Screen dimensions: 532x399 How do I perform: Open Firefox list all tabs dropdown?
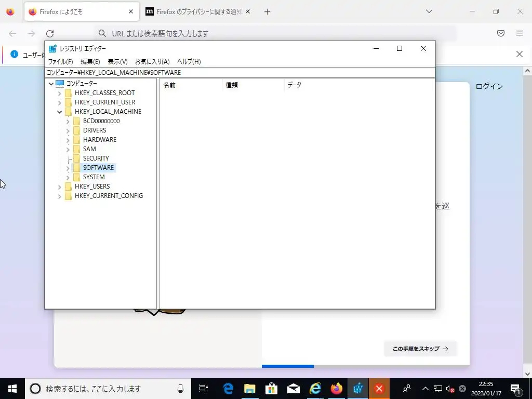(429, 11)
